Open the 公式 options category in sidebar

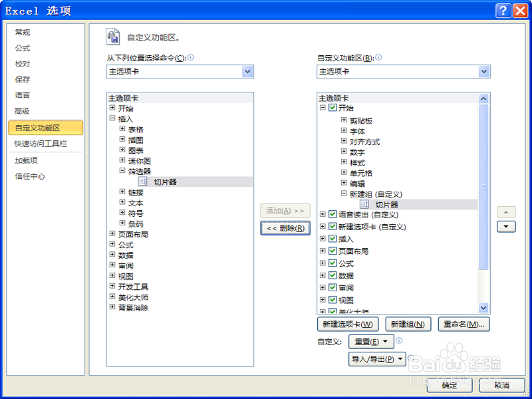coord(23,48)
